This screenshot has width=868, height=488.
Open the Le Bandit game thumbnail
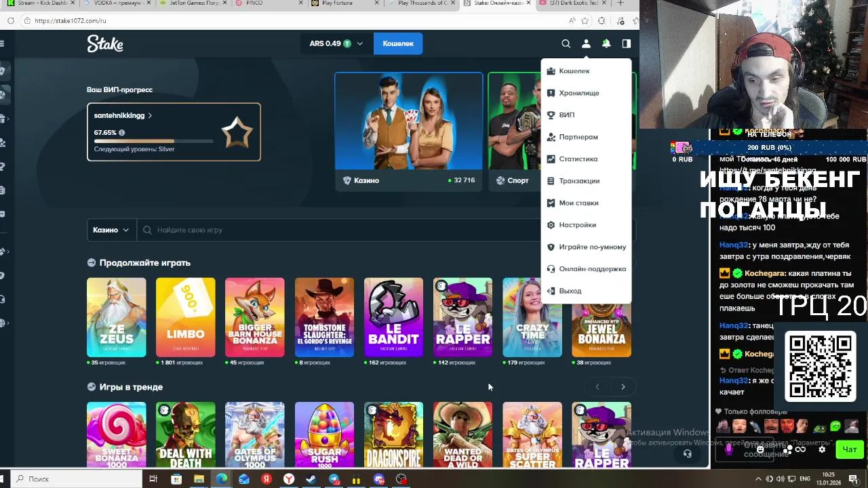coord(393,317)
